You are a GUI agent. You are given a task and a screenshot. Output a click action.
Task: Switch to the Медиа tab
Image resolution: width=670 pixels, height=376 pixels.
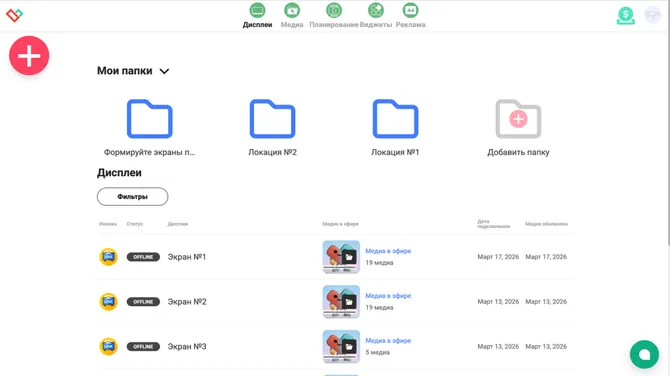292,15
